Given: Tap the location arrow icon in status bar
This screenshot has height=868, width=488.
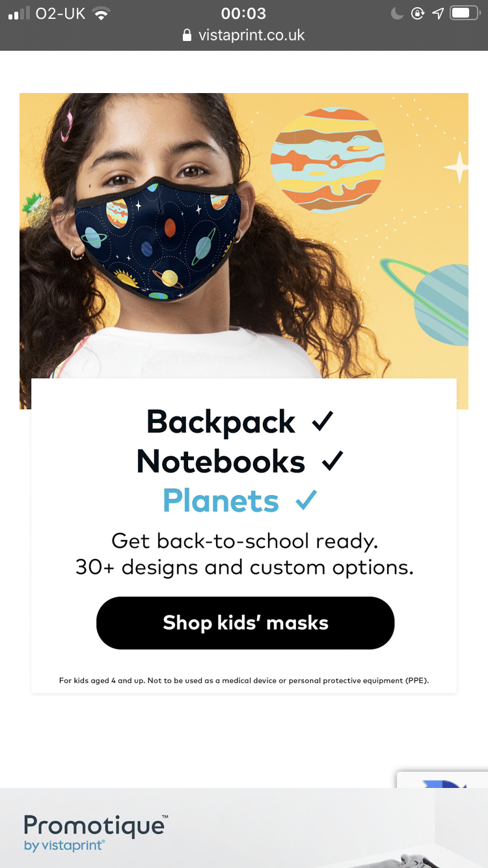Looking at the screenshot, I should 438,13.
